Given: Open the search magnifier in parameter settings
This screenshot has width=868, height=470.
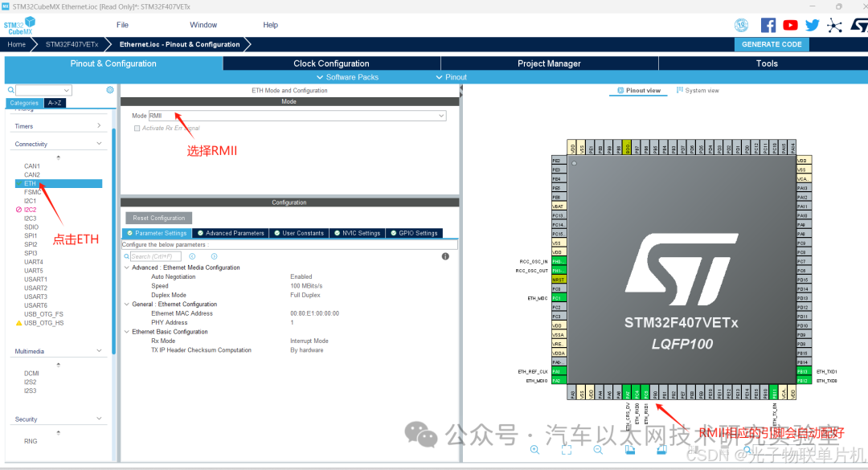Looking at the screenshot, I should [x=126, y=255].
